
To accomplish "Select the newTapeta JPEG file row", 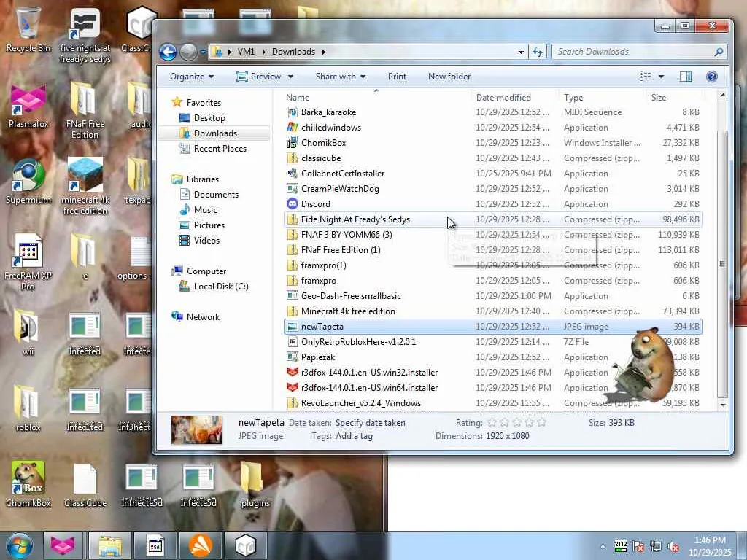I will (492, 326).
